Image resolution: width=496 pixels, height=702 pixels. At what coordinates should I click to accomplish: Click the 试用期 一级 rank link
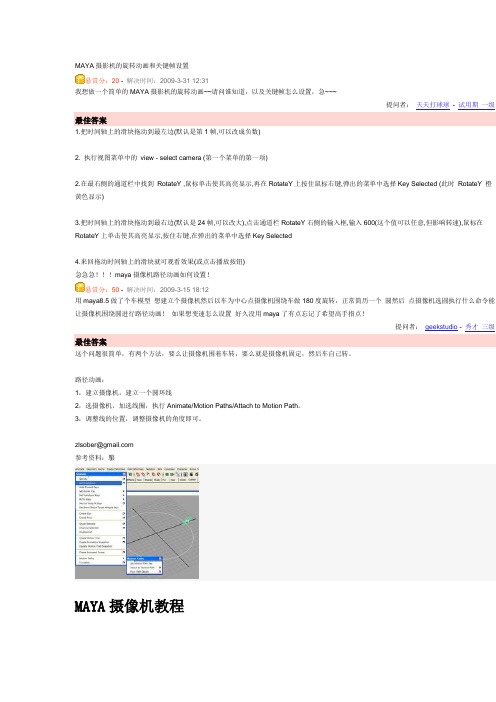tap(476, 105)
